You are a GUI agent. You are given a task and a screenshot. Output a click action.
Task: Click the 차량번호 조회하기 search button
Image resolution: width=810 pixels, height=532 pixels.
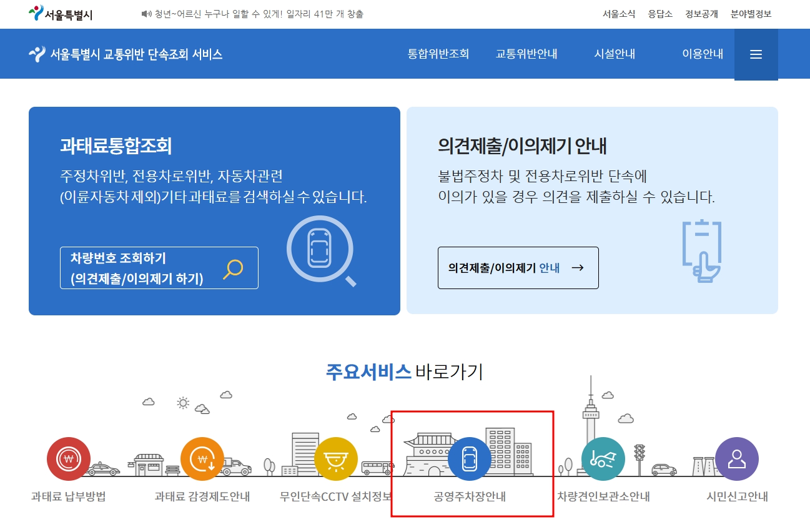point(158,268)
